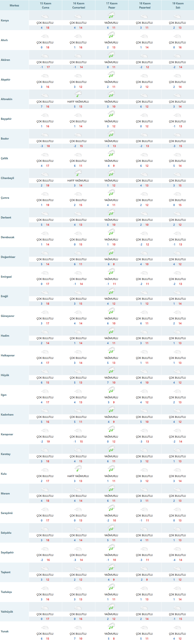Click Doğanhisar's ÇOK BULUTLU label for 15 Kasım
Viewport: 194px width, 644px height.
(45, 259)
